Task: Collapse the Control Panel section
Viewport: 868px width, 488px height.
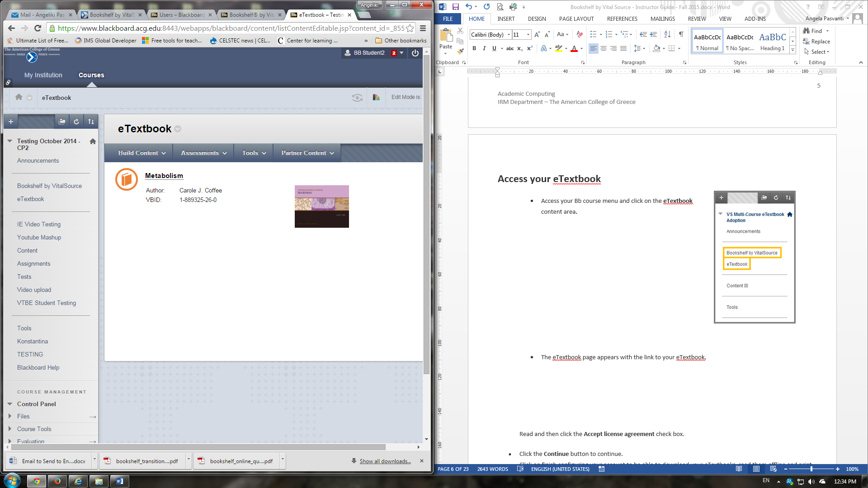Action: click(10, 404)
